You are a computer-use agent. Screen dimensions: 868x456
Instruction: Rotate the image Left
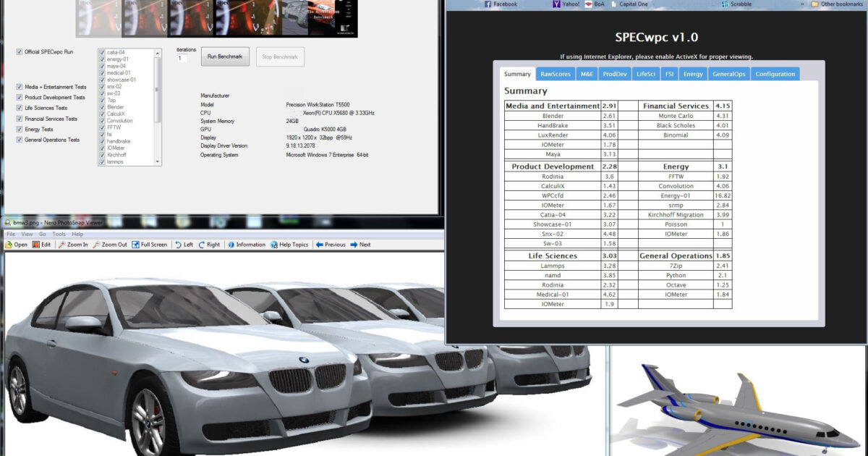tap(185, 244)
